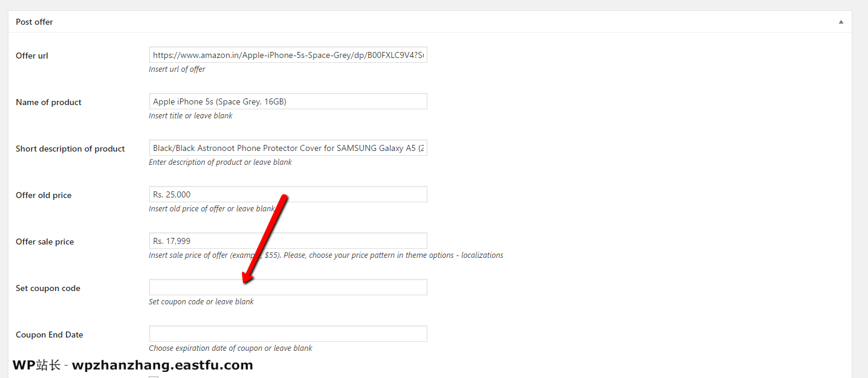Click the 'Offer url' label
This screenshot has height=378, width=868.
[x=32, y=56]
